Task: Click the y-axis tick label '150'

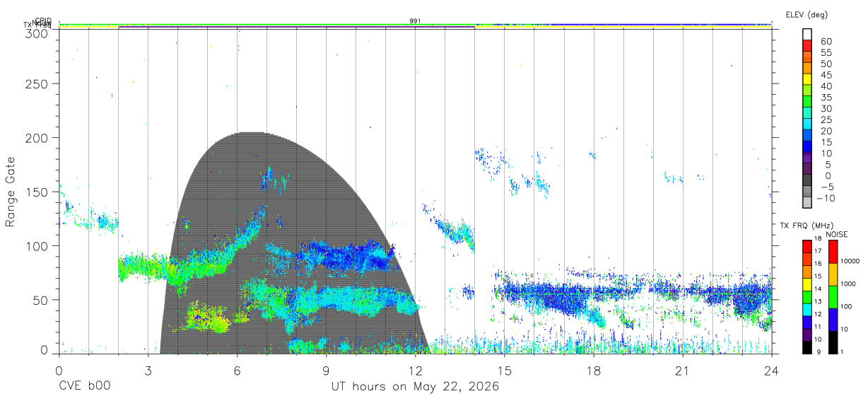Action: click(x=37, y=192)
